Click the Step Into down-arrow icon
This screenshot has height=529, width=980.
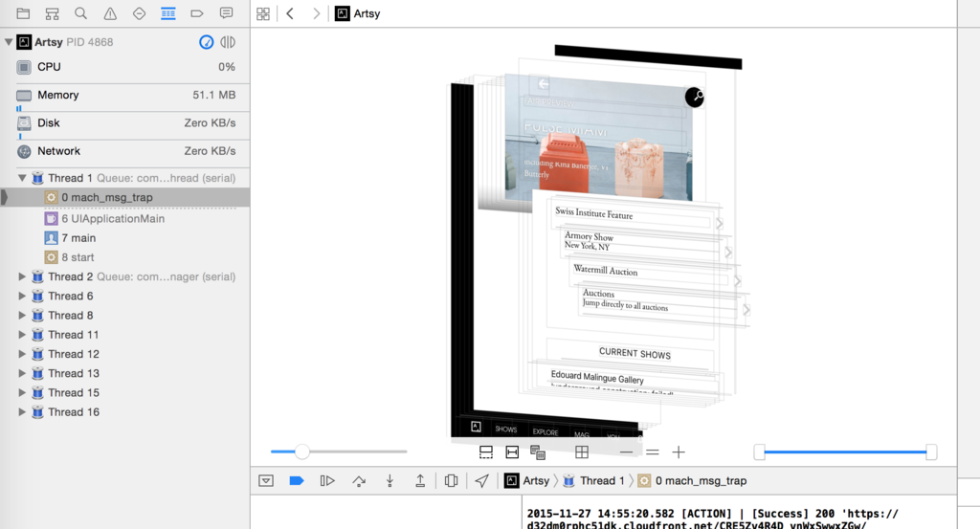[390, 481]
